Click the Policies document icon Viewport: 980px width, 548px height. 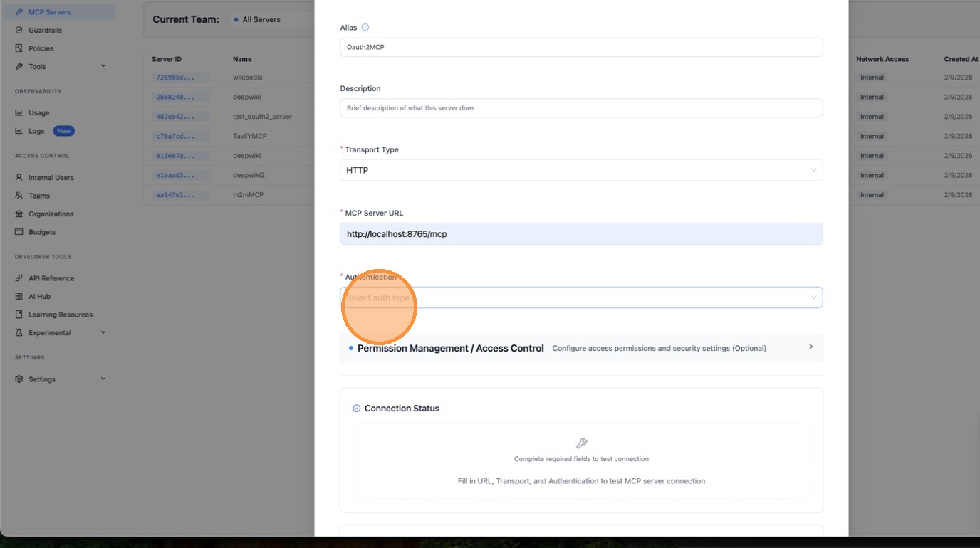[19, 48]
